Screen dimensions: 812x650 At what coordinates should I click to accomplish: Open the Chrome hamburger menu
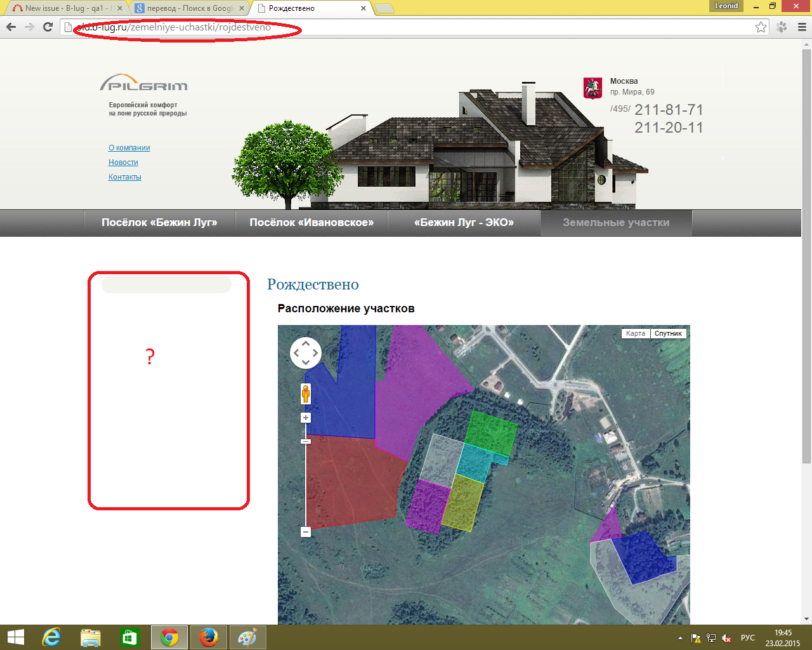802,27
